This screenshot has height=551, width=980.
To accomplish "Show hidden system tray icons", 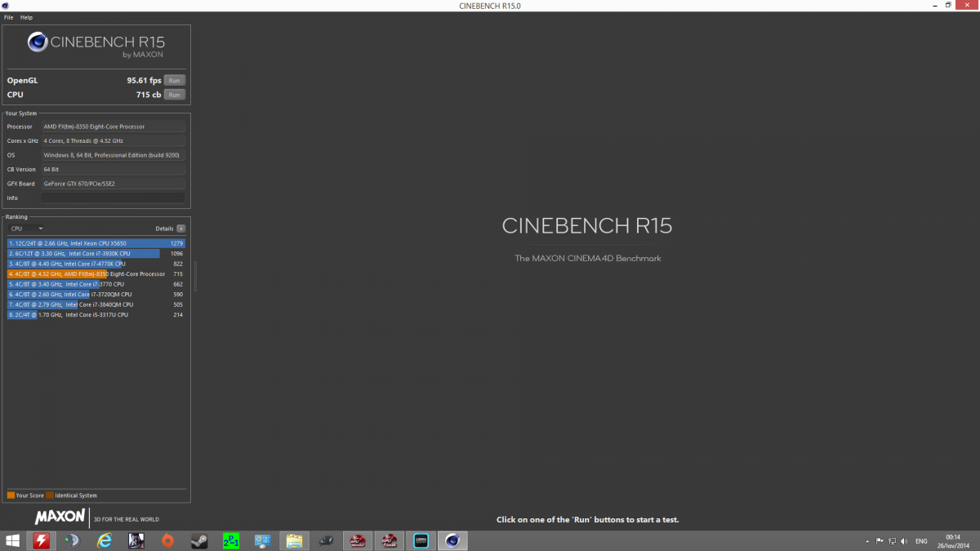I will click(866, 541).
